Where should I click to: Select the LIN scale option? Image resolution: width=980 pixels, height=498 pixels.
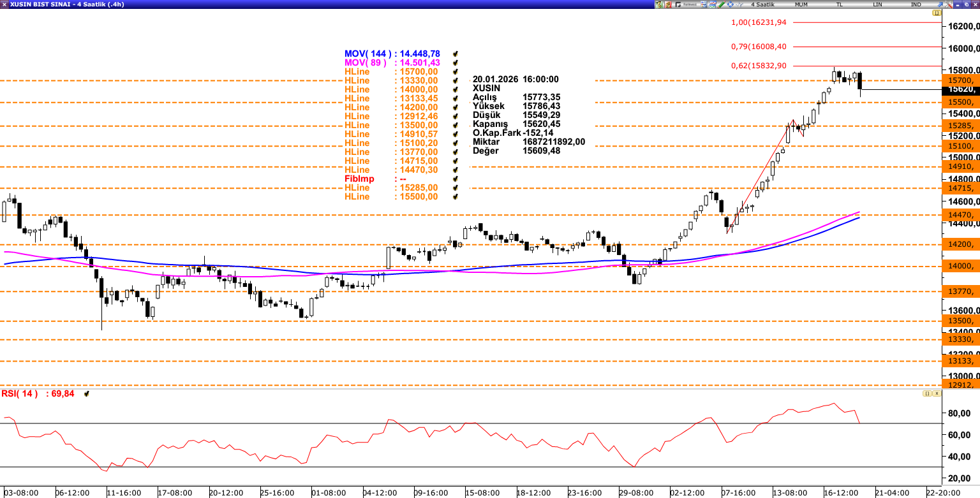(878, 4)
